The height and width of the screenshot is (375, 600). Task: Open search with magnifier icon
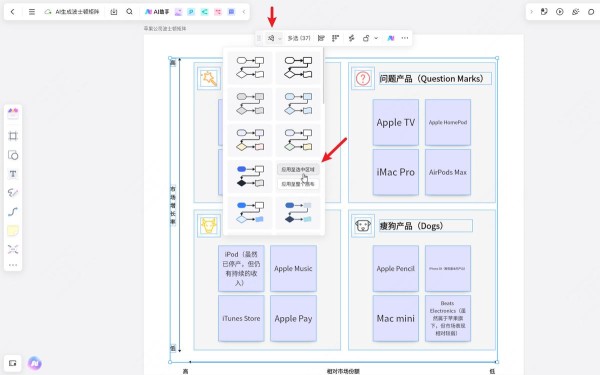click(129, 12)
